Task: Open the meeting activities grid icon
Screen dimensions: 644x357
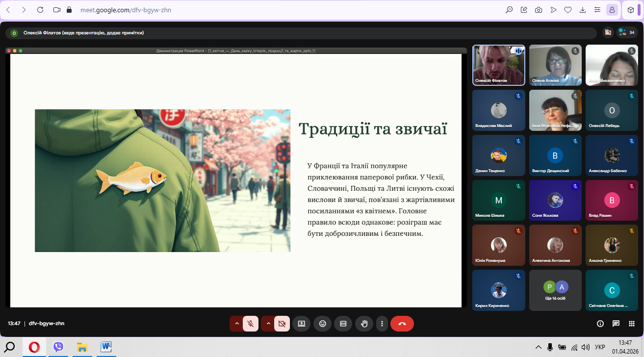Action: pos(632,324)
